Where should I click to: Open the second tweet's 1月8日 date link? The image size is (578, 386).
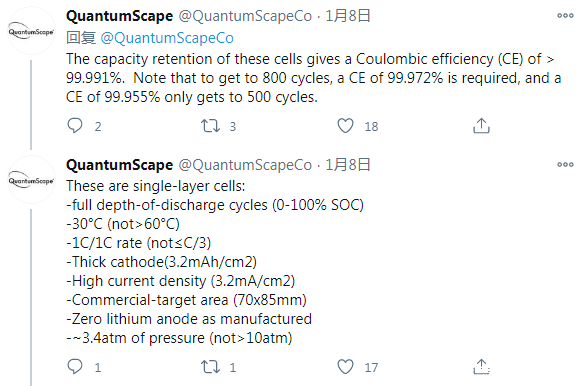[348, 165]
